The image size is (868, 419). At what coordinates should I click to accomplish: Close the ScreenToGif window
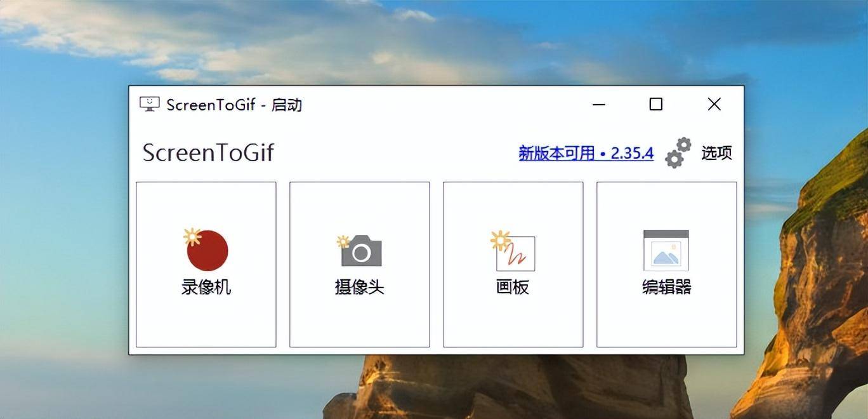[x=714, y=104]
